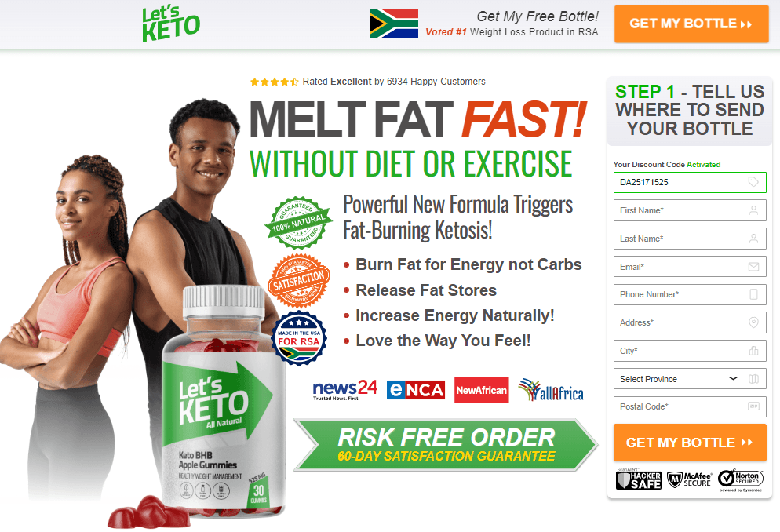780x532 pixels.
Task: Click the Made in the USA for RSA badge
Action: click(x=298, y=339)
